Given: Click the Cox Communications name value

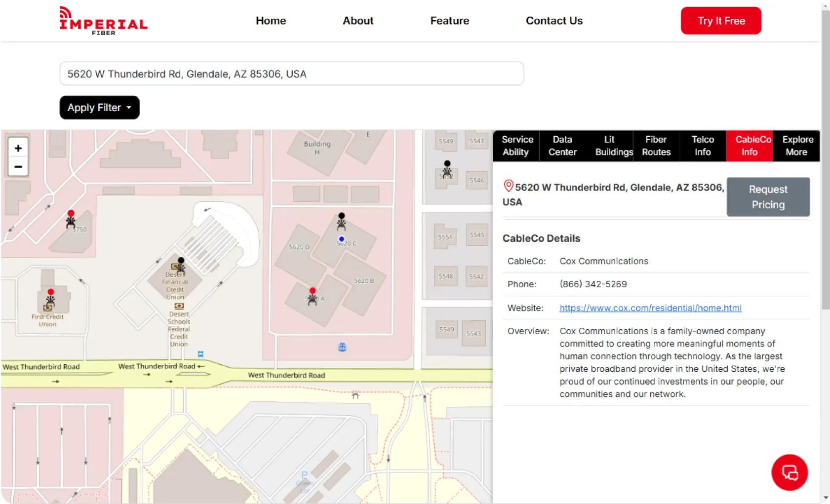Looking at the screenshot, I should (x=604, y=261).
